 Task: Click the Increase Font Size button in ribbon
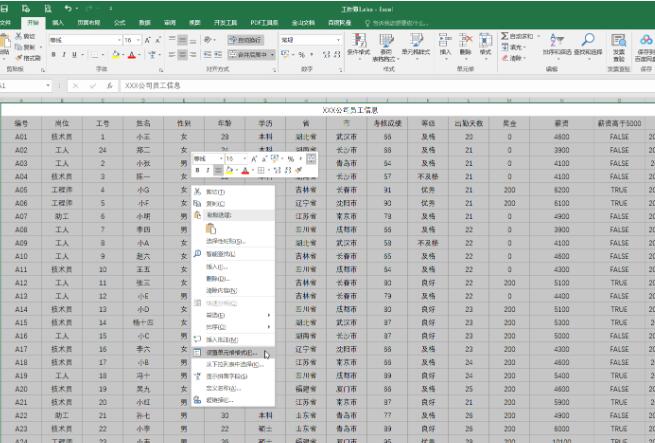pyautogui.click(x=147, y=40)
